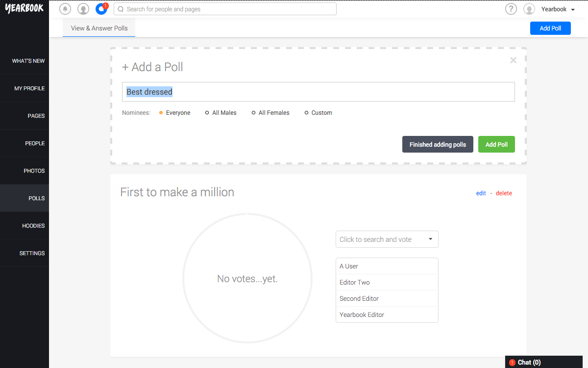Navigate to People in sidebar

coord(24,143)
